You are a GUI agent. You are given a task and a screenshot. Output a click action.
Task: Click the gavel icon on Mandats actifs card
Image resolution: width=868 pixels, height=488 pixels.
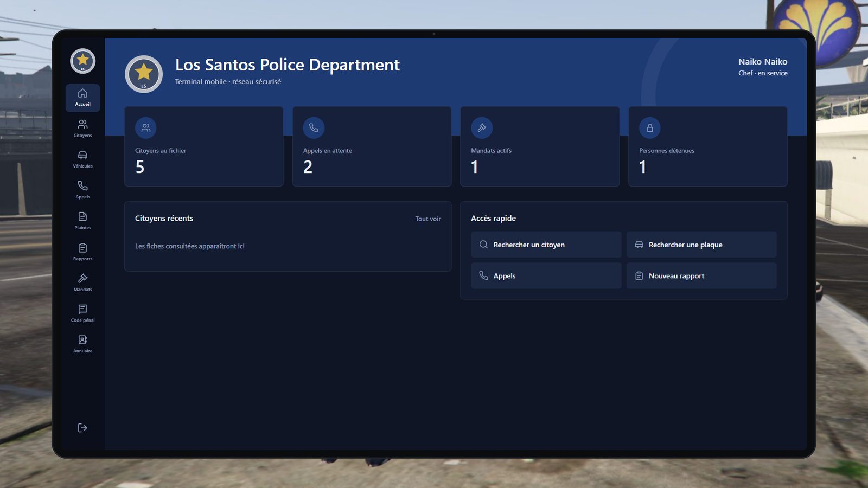click(482, 128)
